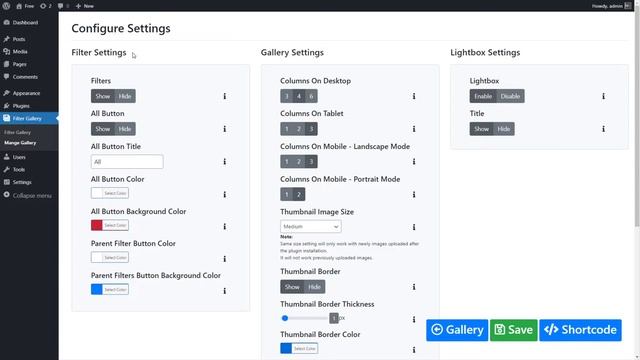640x360 pixels.
Task: Open info icon for Mobile Portrait columns
Action: [x=414, y=194]
